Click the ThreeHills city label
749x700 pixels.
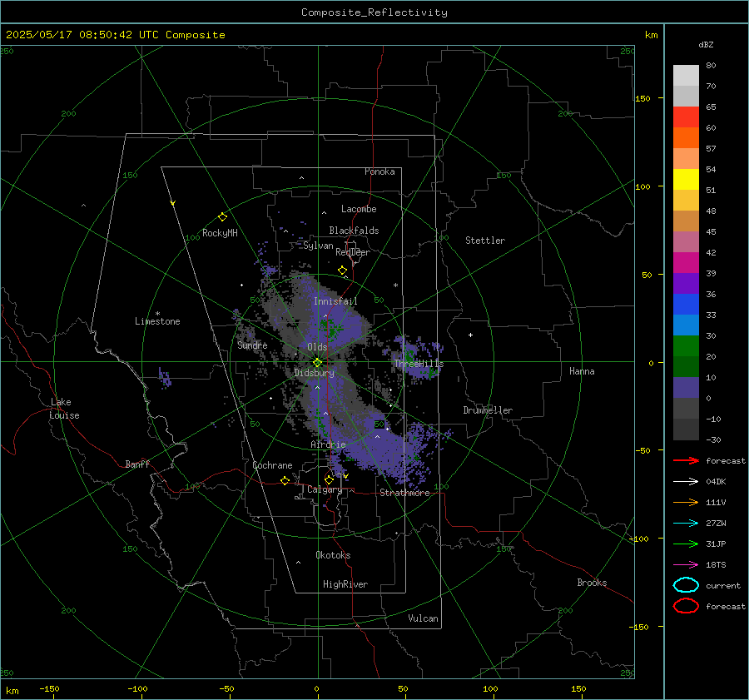[x=419, y=364]
